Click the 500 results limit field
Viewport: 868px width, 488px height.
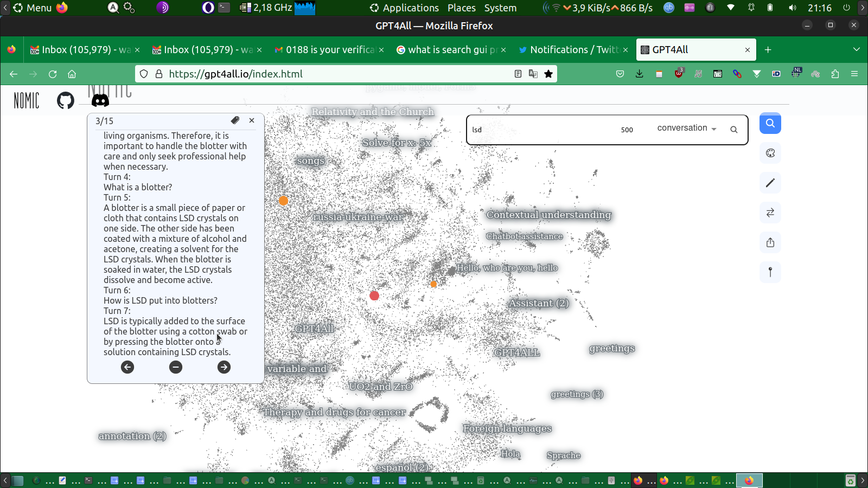pos(627,130)
